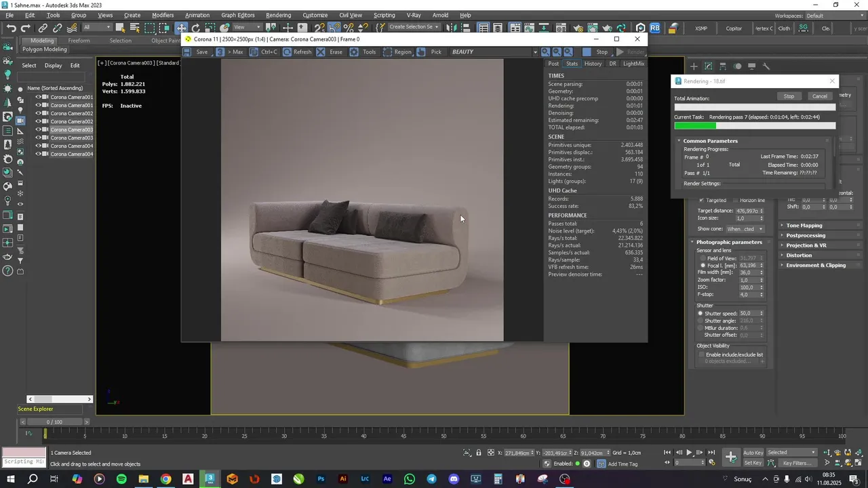Click the RB plugin toolbar icon
Image resolution: width=868 pixels, height=488 pixels.
coord(655,28)
